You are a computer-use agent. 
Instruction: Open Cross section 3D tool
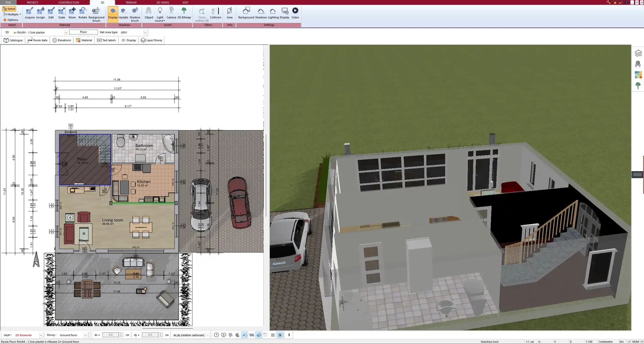coord(202,15)
